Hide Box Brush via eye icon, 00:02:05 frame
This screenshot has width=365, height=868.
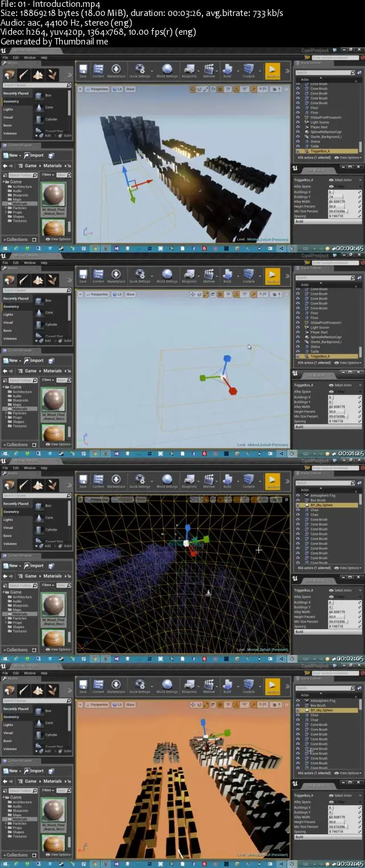coord(298,500)
